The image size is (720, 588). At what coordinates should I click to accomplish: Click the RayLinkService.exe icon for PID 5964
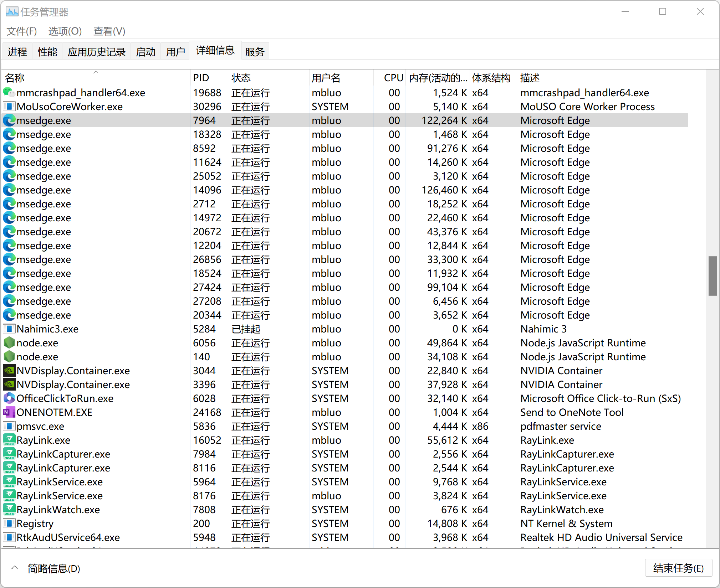pos(9,482)
